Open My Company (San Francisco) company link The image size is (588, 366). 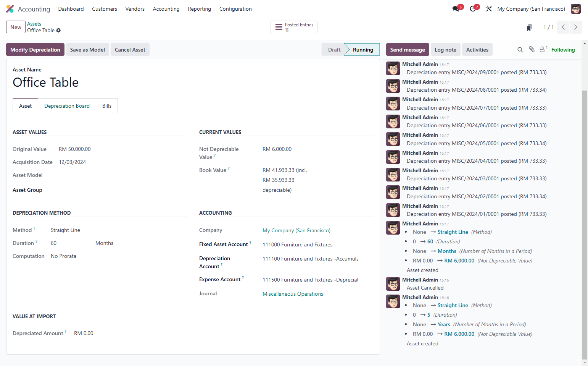(x=296, y=230)
